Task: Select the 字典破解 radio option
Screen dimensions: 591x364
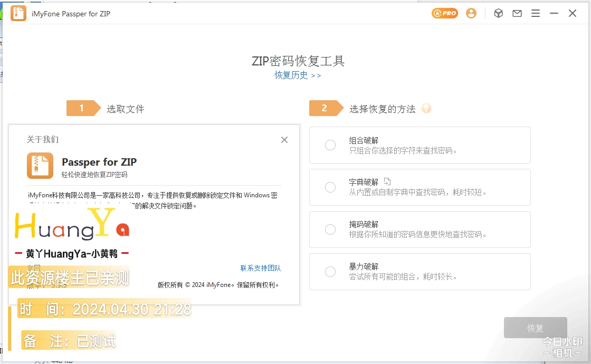Action: pos(330,187)
